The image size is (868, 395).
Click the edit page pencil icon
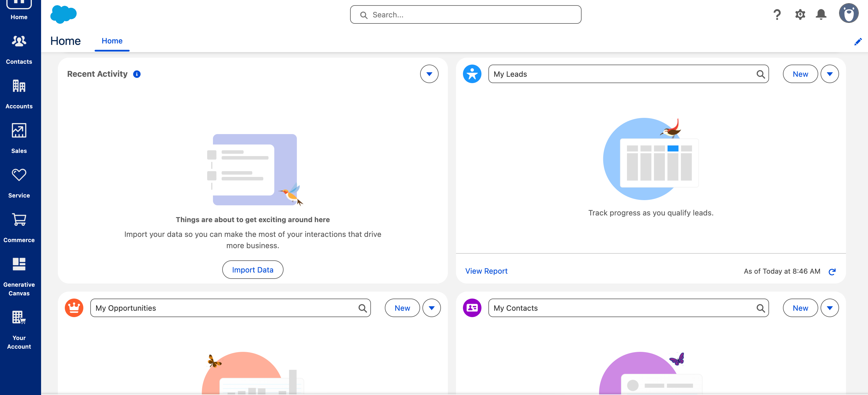[858, 41]
